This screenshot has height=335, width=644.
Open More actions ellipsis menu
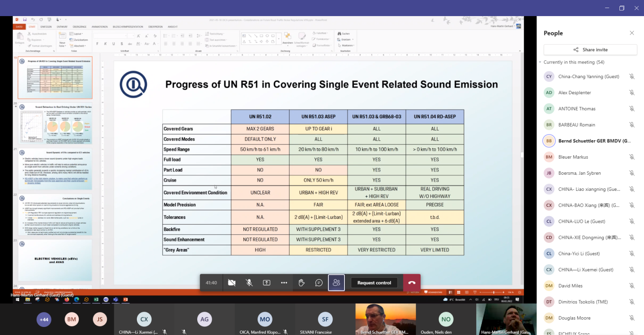[284, 283]
